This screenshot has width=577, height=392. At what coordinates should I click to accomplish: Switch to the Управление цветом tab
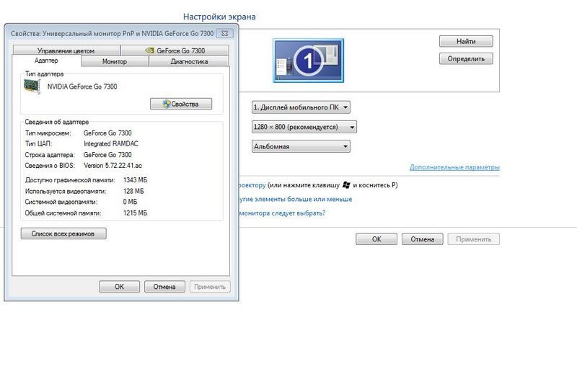(x=66, y=50)
